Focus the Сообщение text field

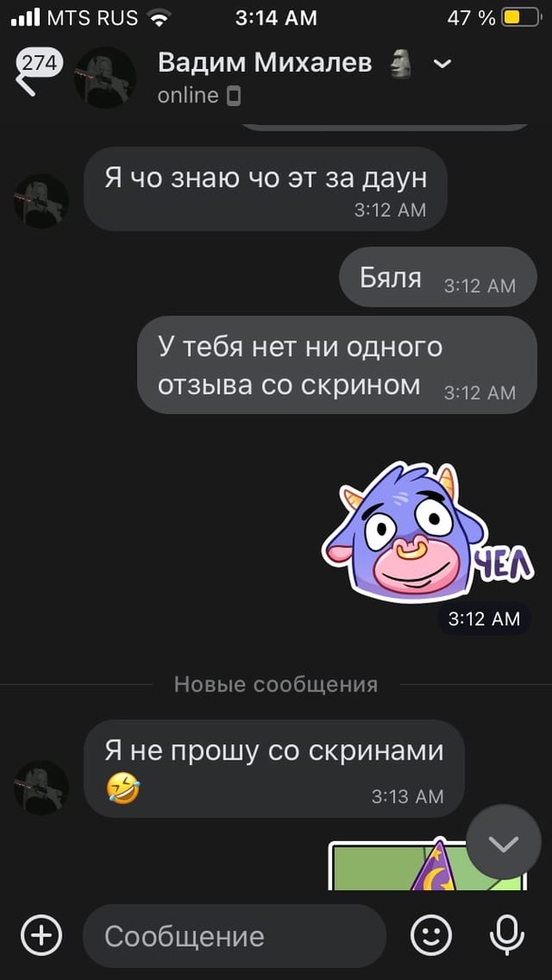234,936
